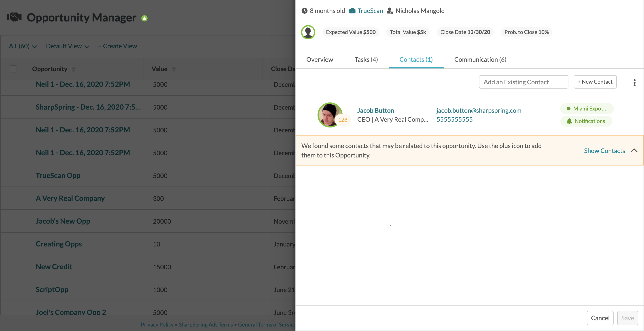The width and height of the screenshot is (644, 331).
Task: Click the Close Date 12/30/20 pill
Action: pyautogui.click(x=465, y=32)
